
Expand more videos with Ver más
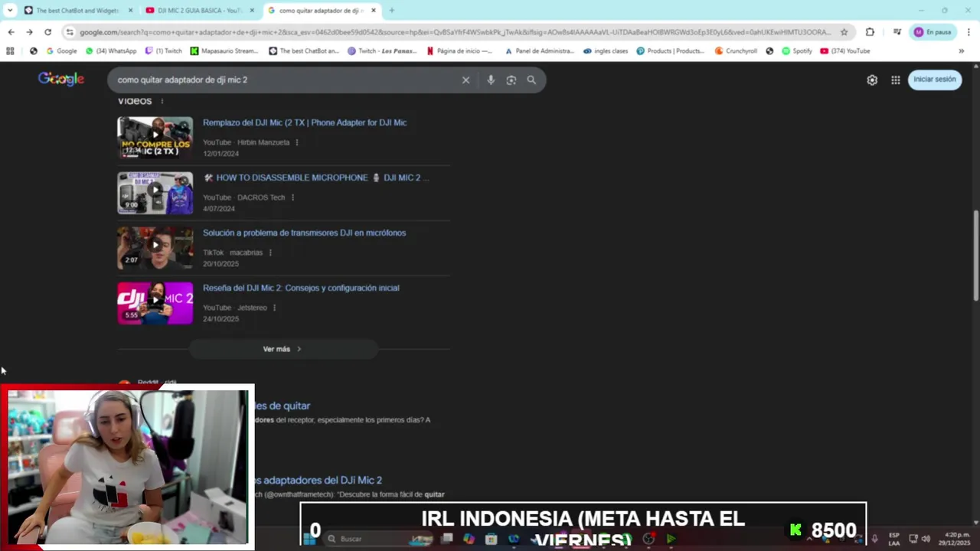pos(283,349)
